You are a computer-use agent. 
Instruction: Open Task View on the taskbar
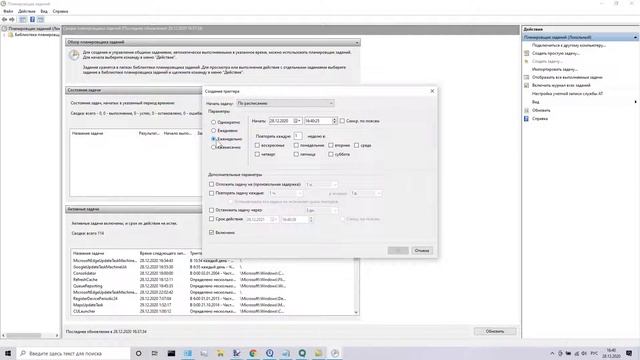click(155, 353)
